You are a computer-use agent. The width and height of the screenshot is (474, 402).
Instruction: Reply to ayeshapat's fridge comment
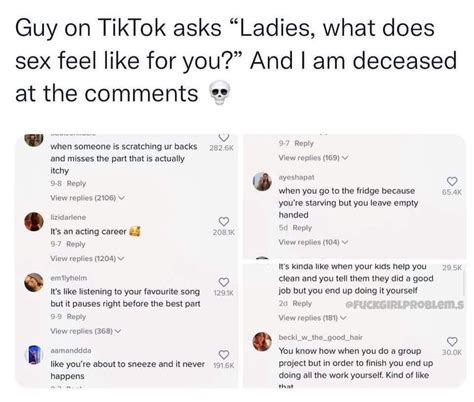coord(302,228)
